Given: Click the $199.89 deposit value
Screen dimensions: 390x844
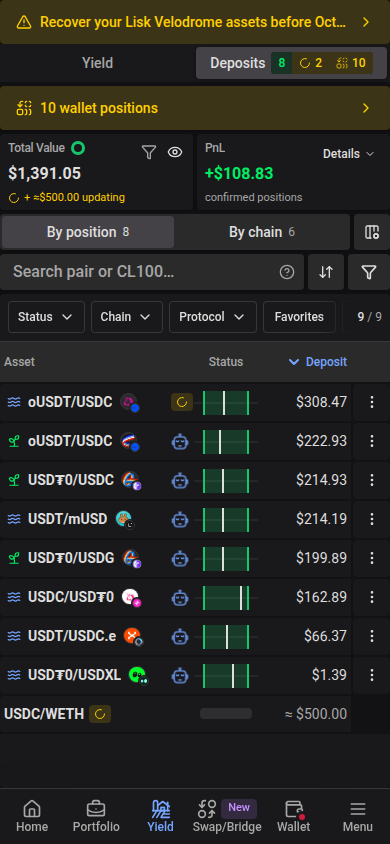Looking at the screenshot, I should [x=322, y=558].
